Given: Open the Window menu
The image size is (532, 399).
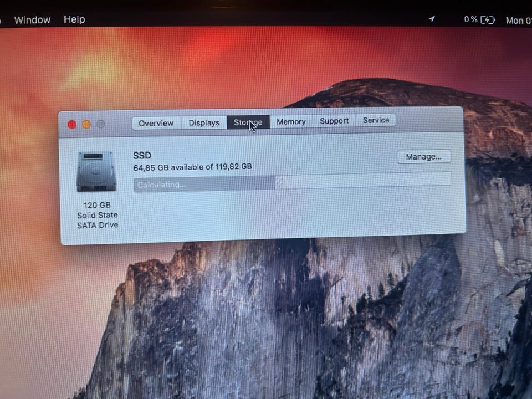Looking at the screenshot, I should (32, 20).
